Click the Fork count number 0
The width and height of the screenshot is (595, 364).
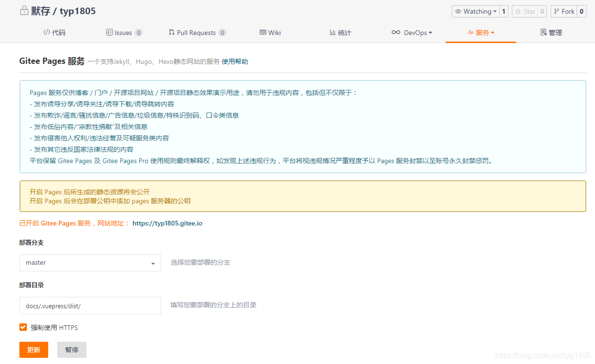pos(582,11)
